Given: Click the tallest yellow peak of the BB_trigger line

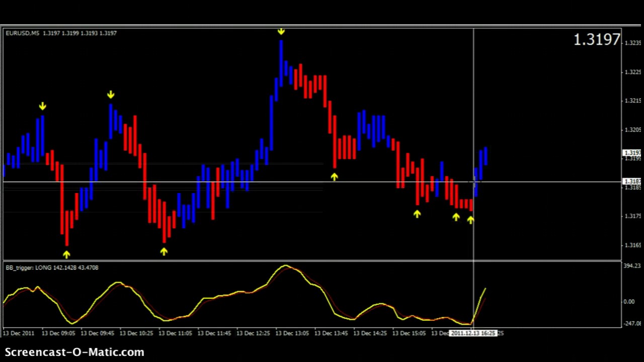Looking at the screenshot, I should tap(285, 266).
